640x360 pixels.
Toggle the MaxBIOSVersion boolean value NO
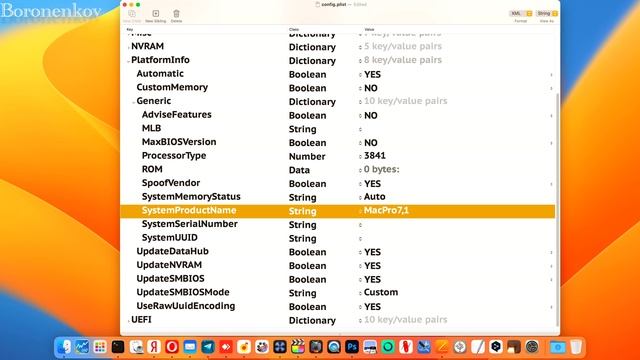tap(371, 143)
